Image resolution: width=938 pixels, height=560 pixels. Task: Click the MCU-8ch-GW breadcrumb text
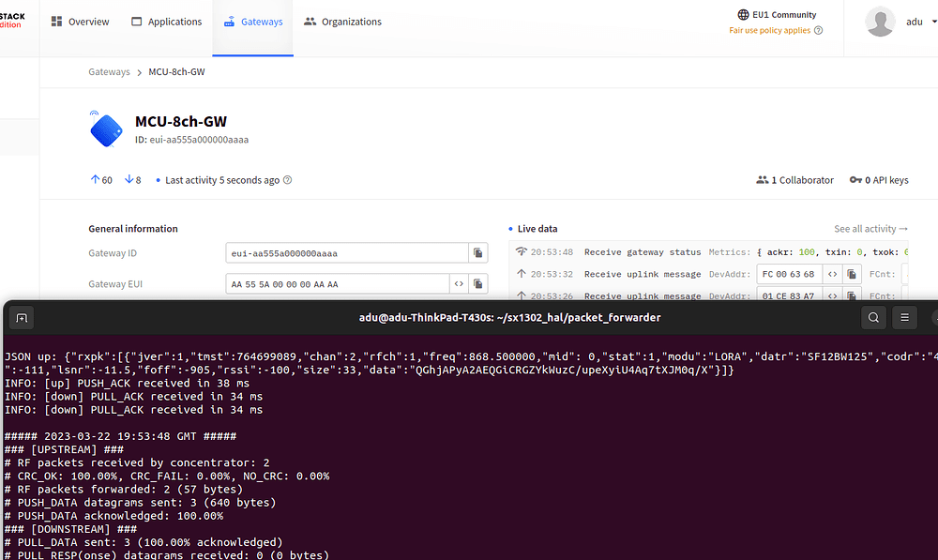176,72
